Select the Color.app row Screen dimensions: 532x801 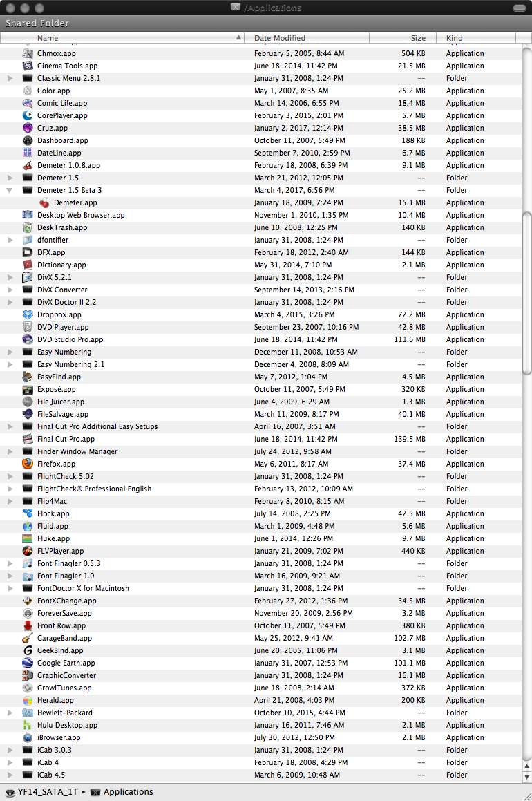(261, 91)
